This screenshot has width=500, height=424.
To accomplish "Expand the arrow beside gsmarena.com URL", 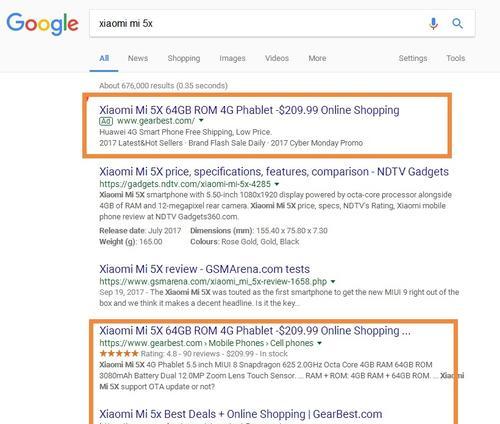I will (332, 282).
